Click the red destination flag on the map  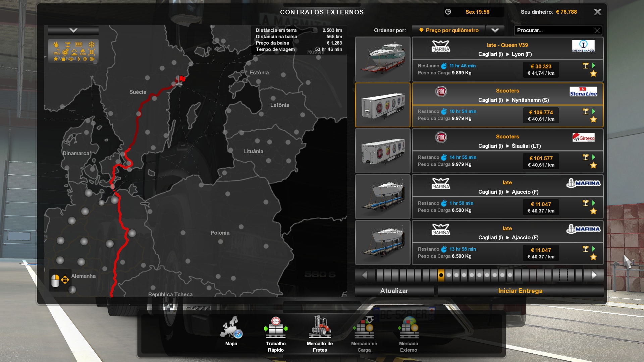[181, 79]
